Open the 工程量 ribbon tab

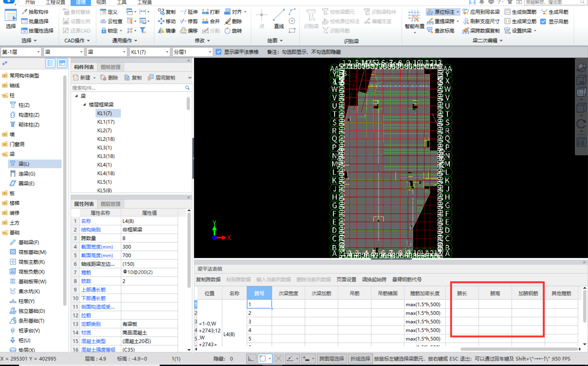(144, 2)
